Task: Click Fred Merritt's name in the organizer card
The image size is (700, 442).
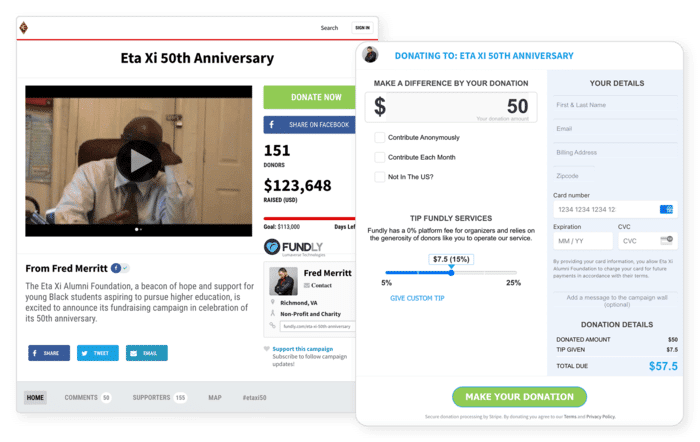Action: (x=327, y=273)
